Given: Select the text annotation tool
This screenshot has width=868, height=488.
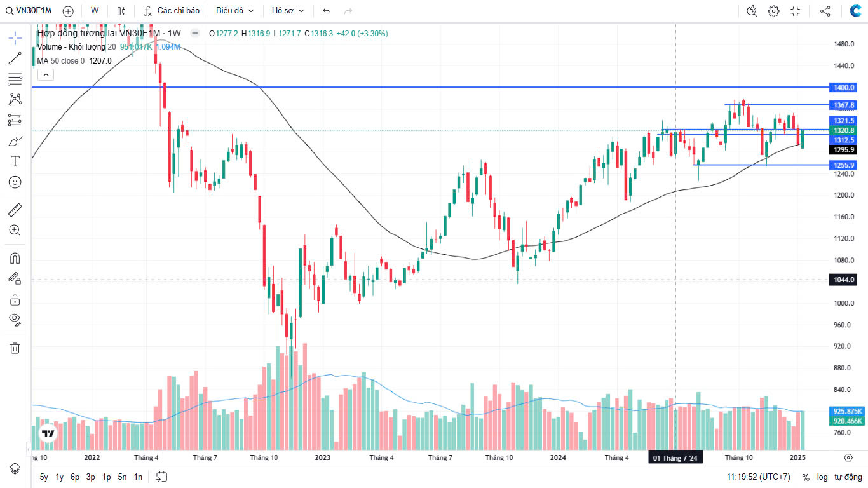Looking at the screenshot, I should tap(15, 161).
